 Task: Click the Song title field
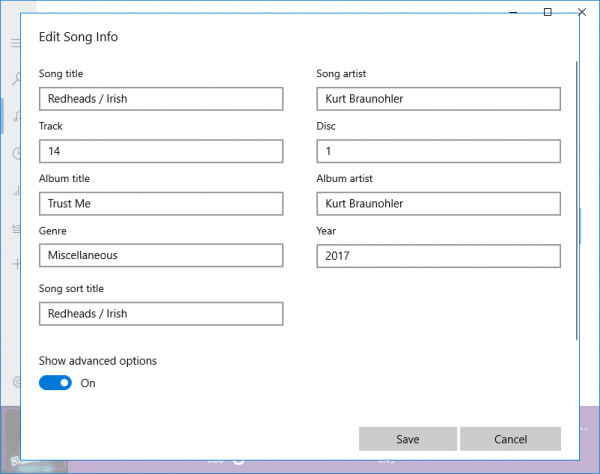click(x=161, y=99)
